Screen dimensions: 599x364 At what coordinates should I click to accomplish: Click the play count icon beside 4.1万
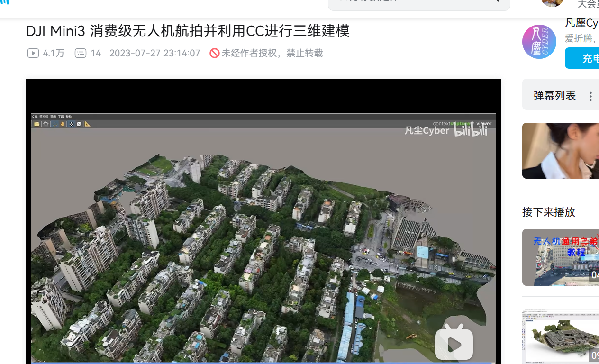(x=33, y=53)
